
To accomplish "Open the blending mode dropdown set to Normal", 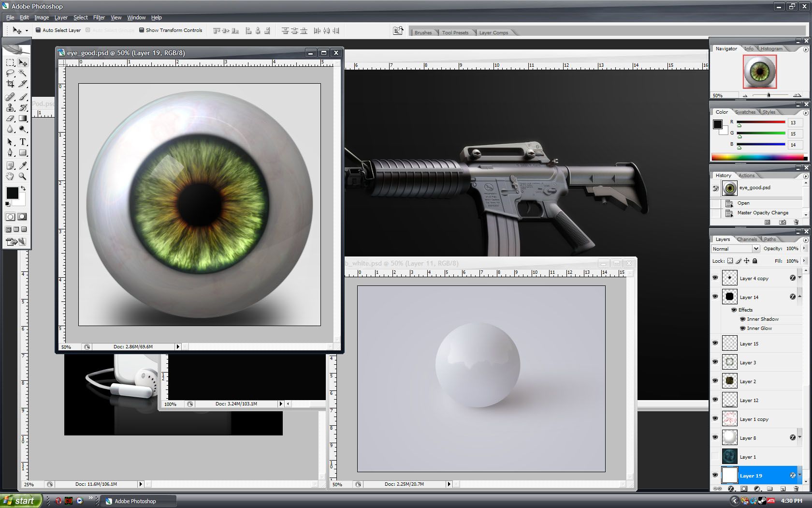I will point(735,249).
